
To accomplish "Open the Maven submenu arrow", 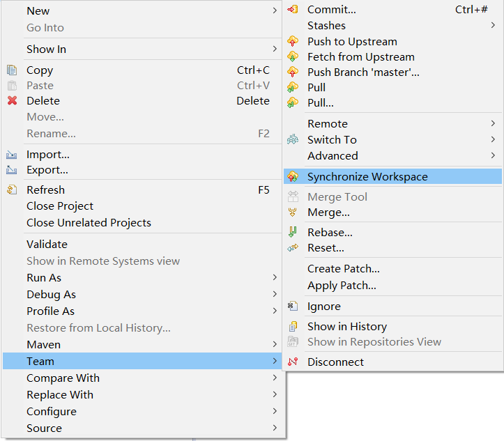I will click(x=275, y=344).
